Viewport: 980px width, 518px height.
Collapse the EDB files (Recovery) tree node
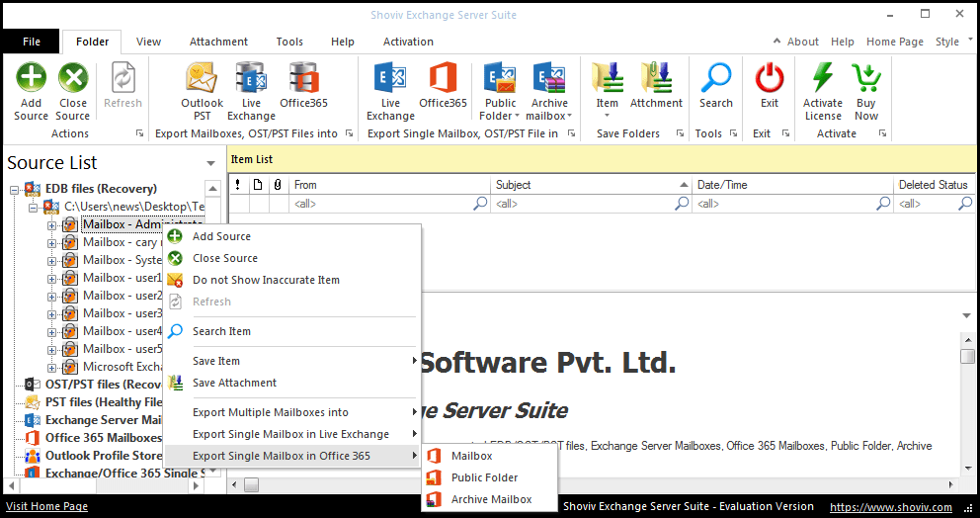(15, 190)
